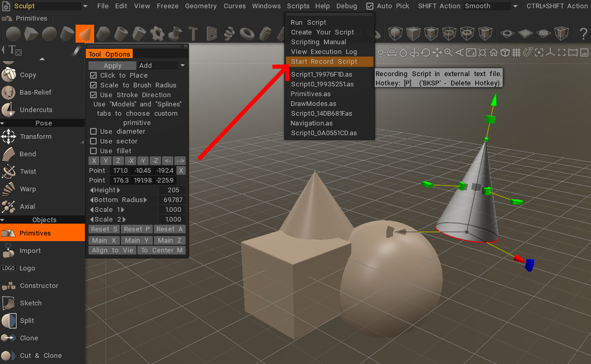Uncheck Click to Place option
591x364 pixels.
(x=94, y=76)
